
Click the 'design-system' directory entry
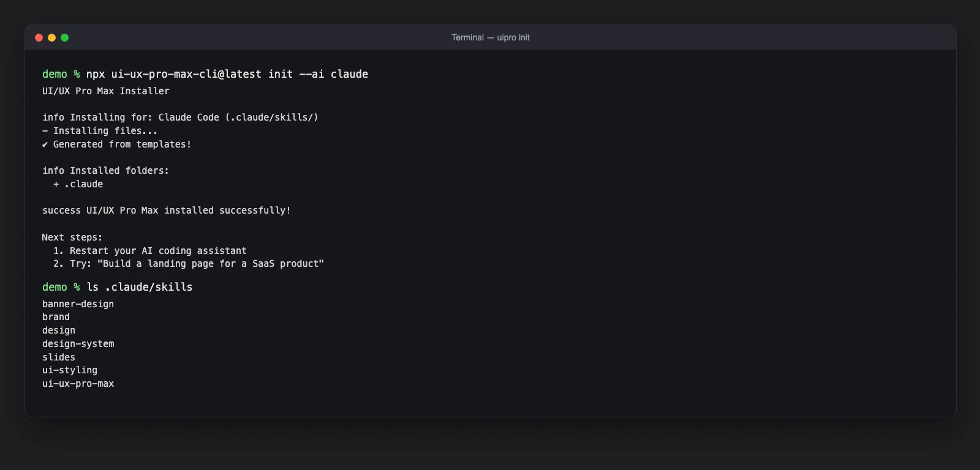click(78, 344)
